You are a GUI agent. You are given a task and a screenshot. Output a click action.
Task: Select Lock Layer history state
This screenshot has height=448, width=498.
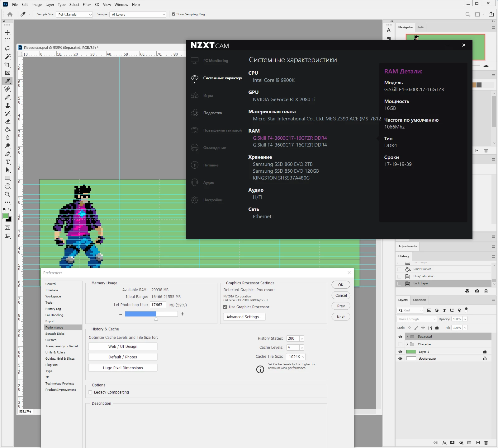click(443, 283)
